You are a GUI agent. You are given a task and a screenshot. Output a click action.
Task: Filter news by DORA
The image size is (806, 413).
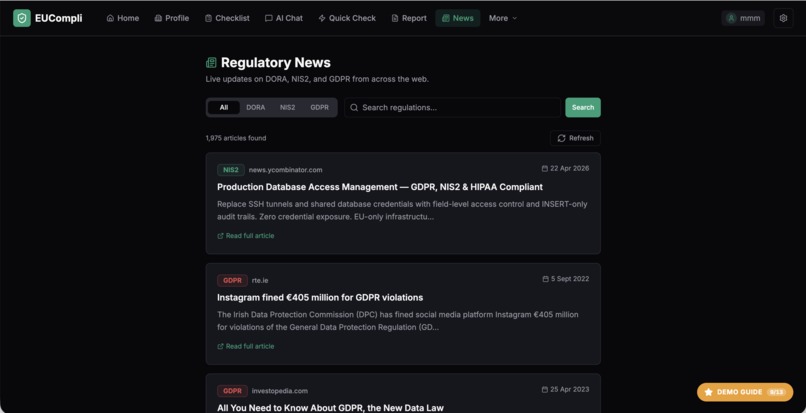point(255,107)
